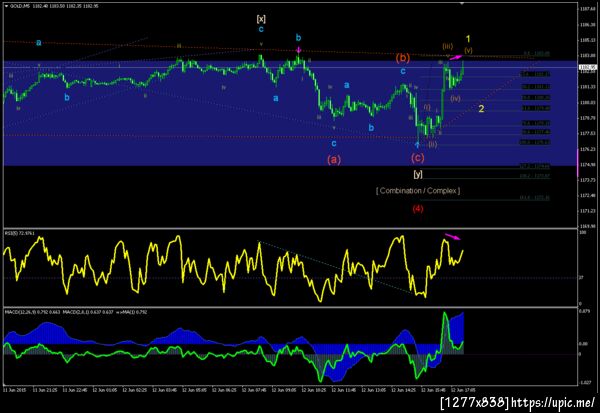
Task: Select the red (c) wave label
Action: click(x=417, y=157)
